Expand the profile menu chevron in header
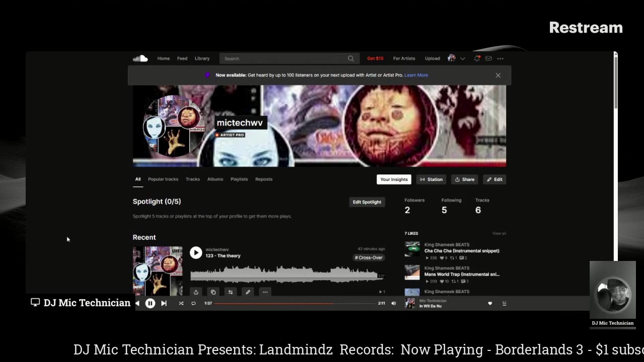The width and height of the screenshot is (644, 362). [462, 59]
